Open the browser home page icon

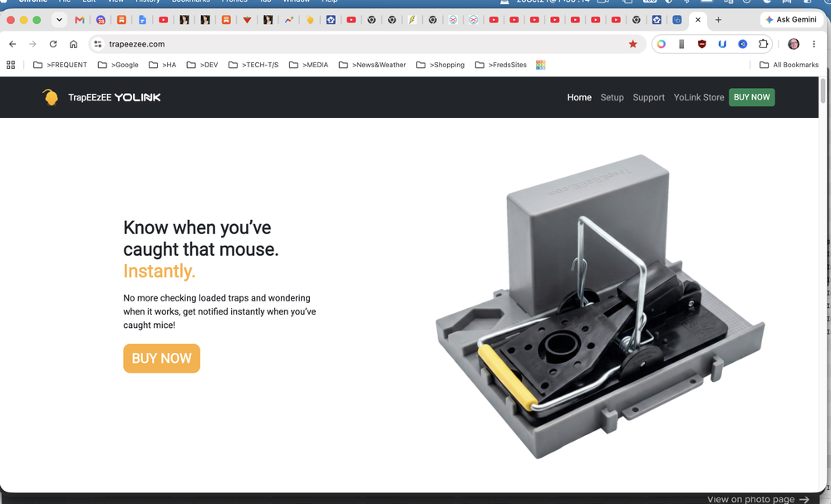click(x=74, y=44)
